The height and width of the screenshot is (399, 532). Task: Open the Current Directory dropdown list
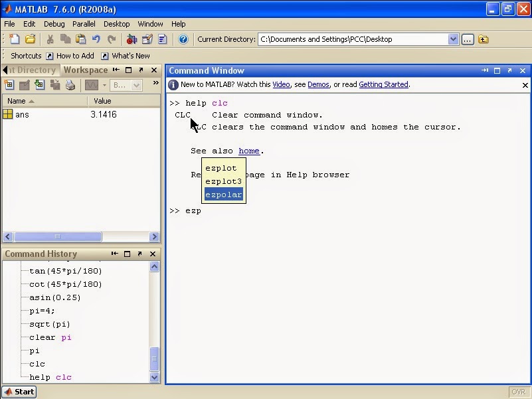(x=454, y=39)
